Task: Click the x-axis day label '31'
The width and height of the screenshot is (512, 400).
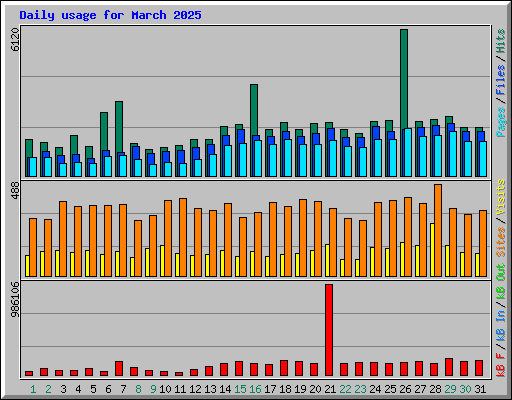Action: coord(480,389)
